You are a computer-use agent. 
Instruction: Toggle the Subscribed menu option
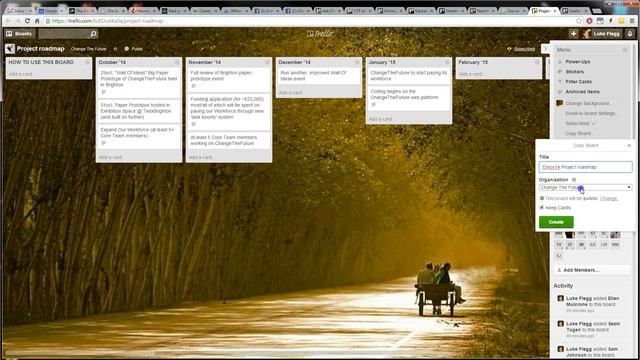pos(580,123)
